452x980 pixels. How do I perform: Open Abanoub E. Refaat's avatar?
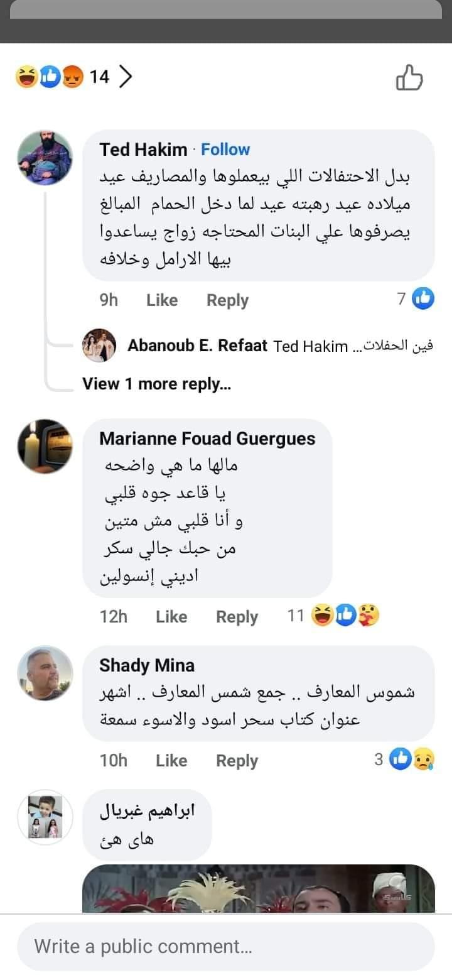pyautogui.click(x=99, y=346)
